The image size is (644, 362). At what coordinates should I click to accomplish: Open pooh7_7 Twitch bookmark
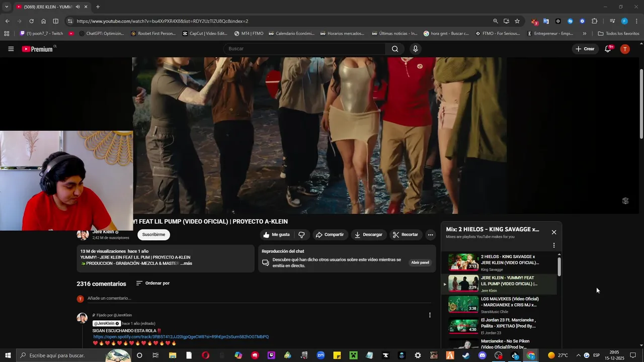(x=42, y=34)
